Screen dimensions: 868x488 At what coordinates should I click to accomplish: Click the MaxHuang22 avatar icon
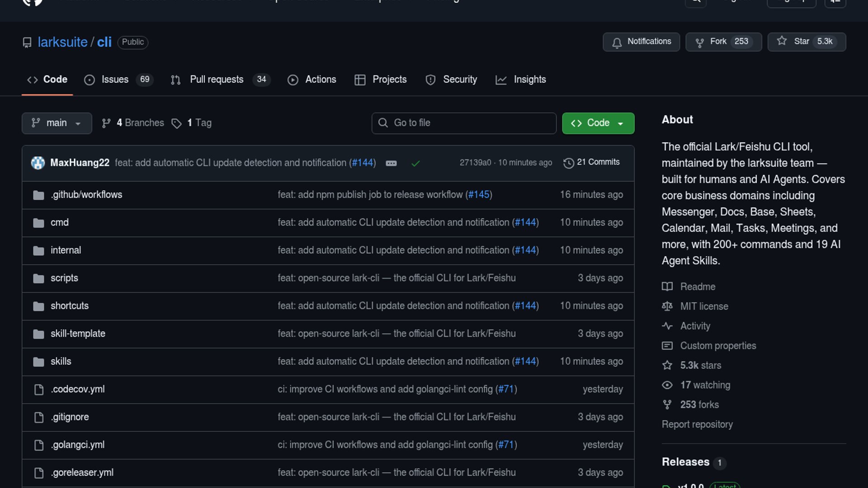[x=38, y=163]
